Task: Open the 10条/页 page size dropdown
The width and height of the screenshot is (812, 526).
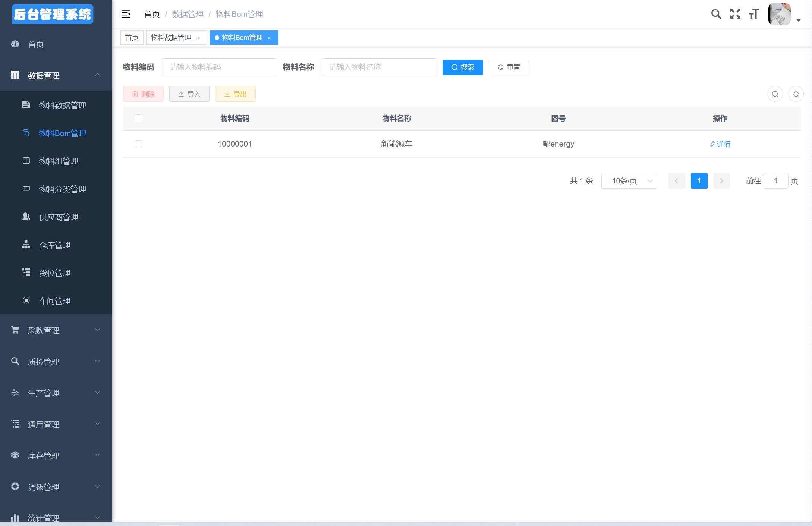Action: point(629,181)
